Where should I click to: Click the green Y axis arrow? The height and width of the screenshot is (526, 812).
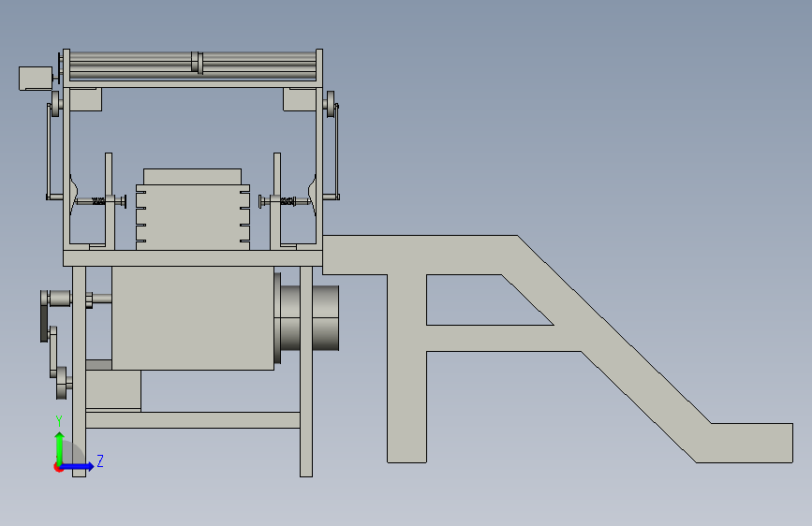click(x=60, y=447)
